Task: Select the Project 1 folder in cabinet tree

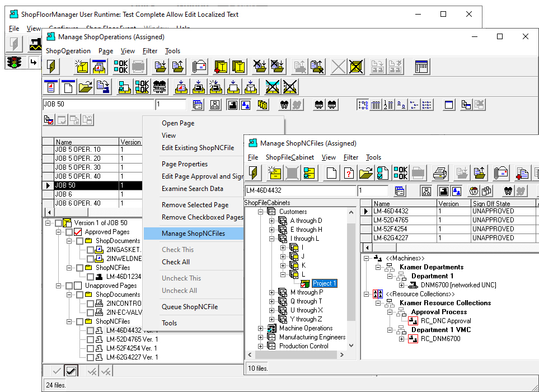Action: tap(324, 284)
